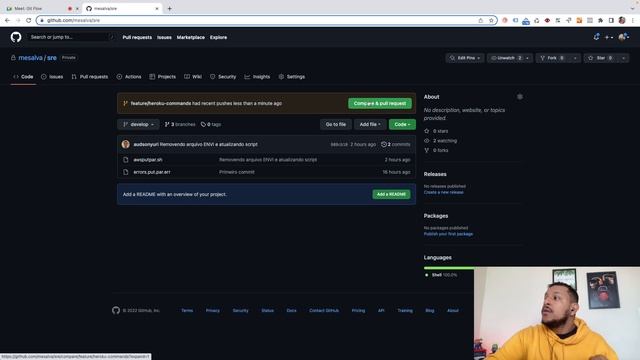The width and height of the screenshot is (640, 360).
Task: Open the sre repository name link
Action: [52, 58]
